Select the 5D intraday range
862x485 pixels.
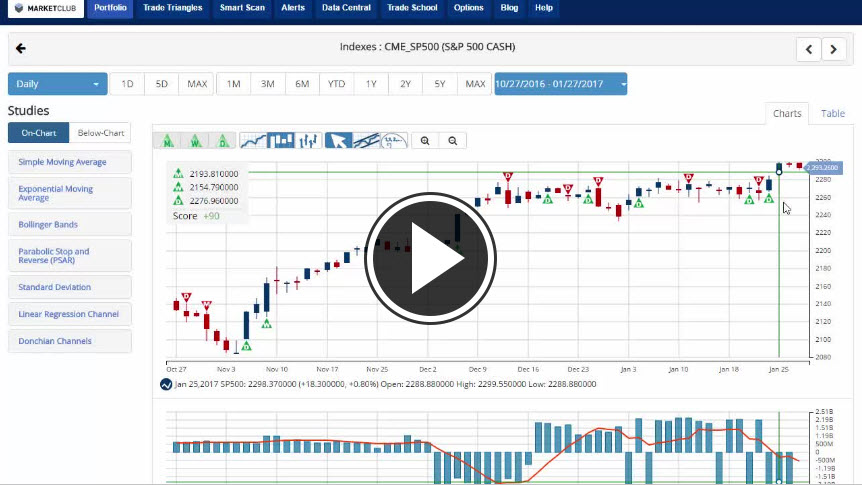pos(162,84)
